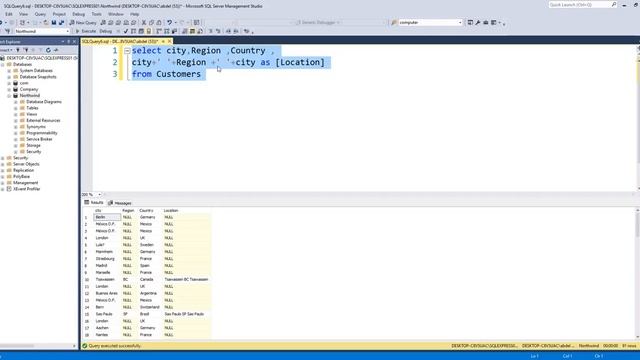Image resolution: width=640 pixels, height=360 pixels.
Task: Expand the Server Objects node
Action: pos(2,164)
